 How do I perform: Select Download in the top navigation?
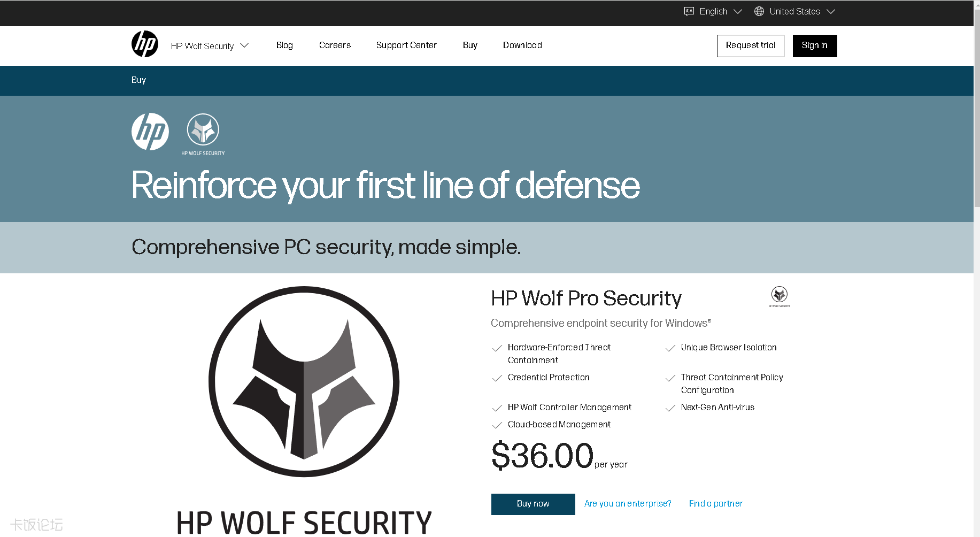tap(522, 45)
